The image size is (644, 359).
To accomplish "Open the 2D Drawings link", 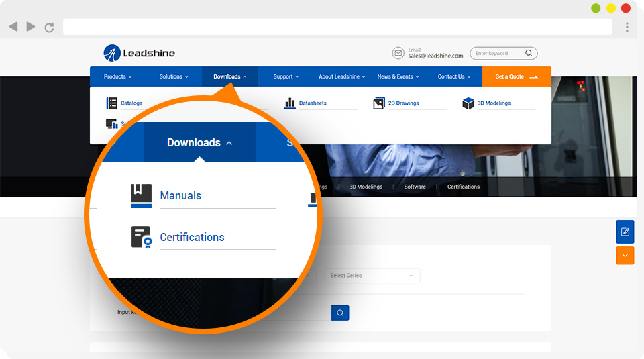I will pyautogui.click(x=404, y=103).
